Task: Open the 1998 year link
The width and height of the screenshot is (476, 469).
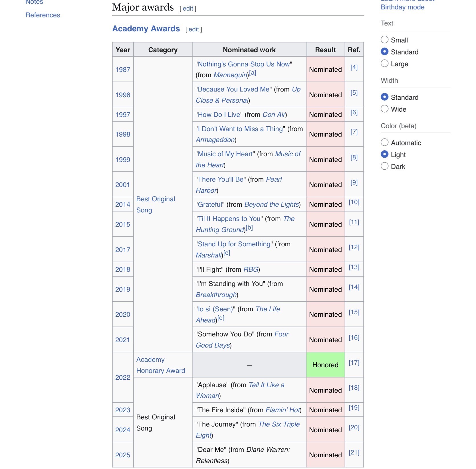Action: pos(123,134)
